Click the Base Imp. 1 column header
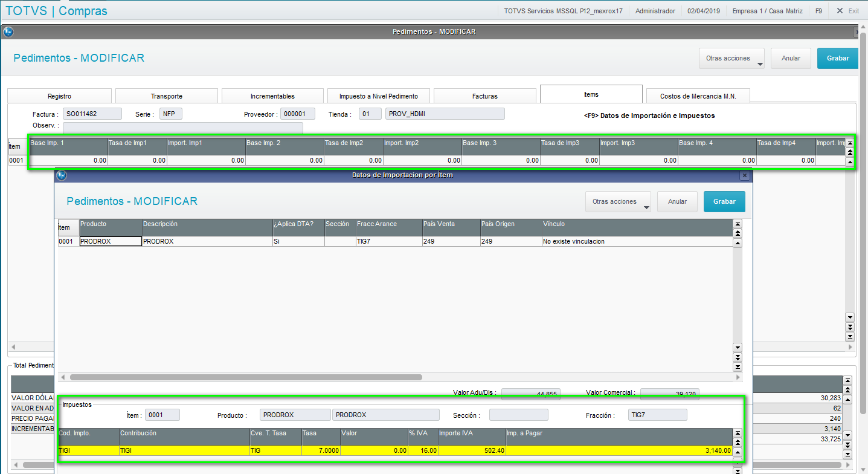868x474 pixels. point(68,146)
